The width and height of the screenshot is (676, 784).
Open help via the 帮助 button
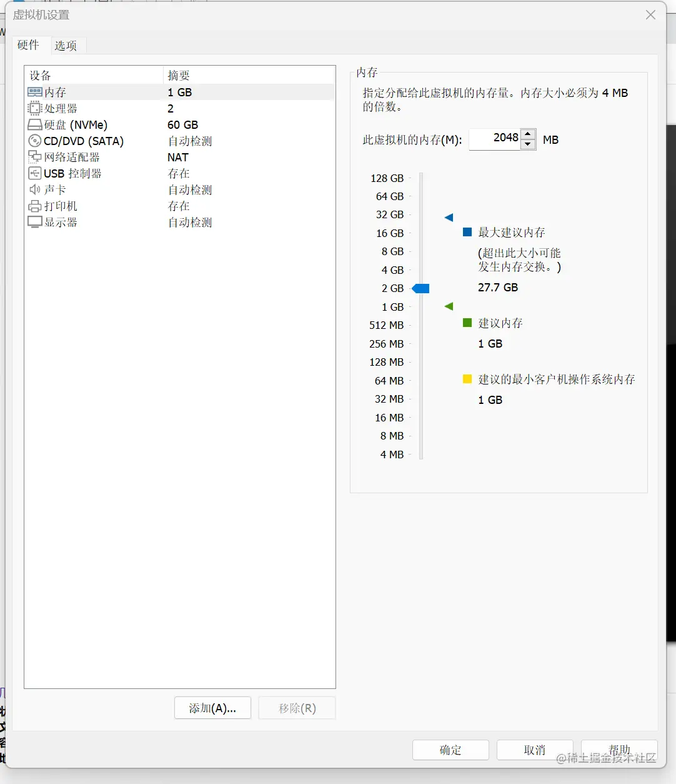coord(619,750)
